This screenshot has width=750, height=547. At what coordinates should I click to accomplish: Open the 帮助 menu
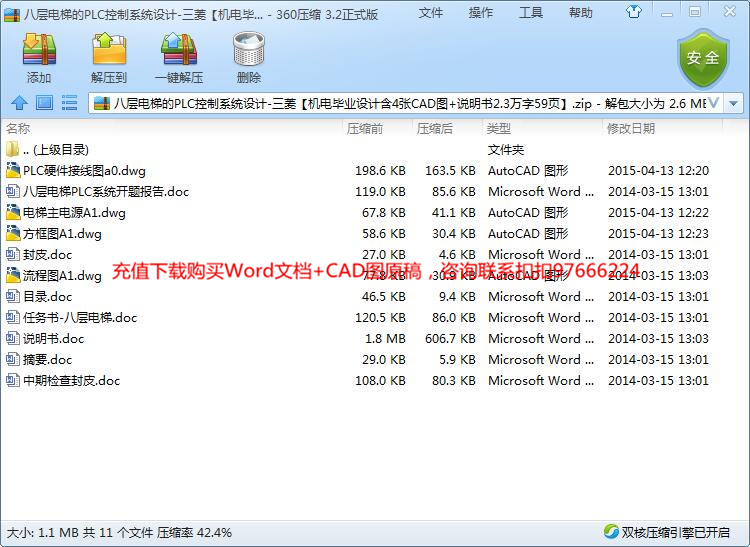click(581, 13)
